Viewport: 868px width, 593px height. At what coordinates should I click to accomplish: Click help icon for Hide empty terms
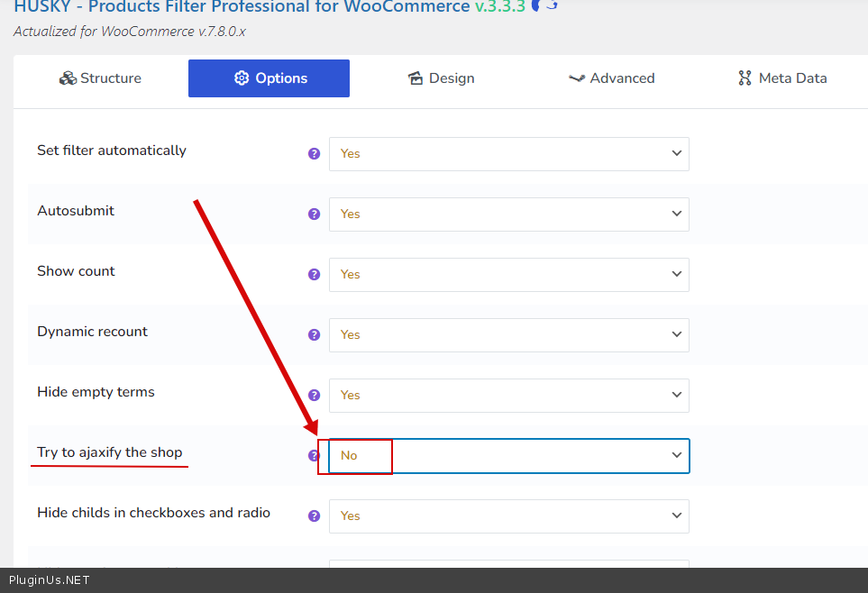314,396
